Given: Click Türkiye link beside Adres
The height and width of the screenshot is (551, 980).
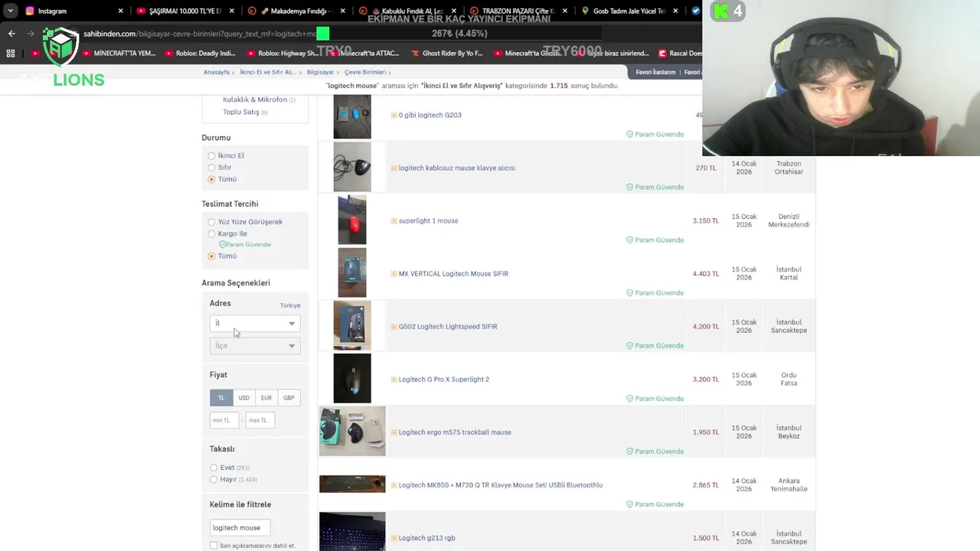Looking at the screenshot, I should point(290,305).
